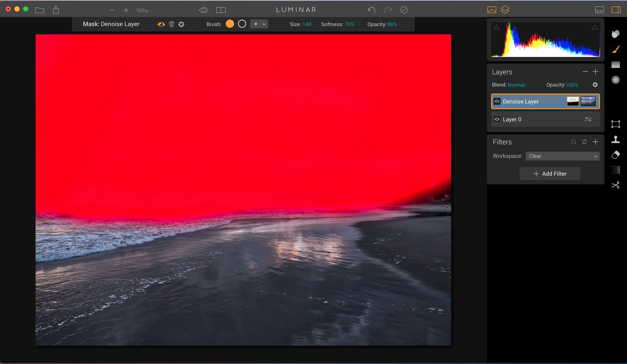Viewport: 627px width, 364px height.
Task: Click the Filters panel title
Action: point(502,142)
